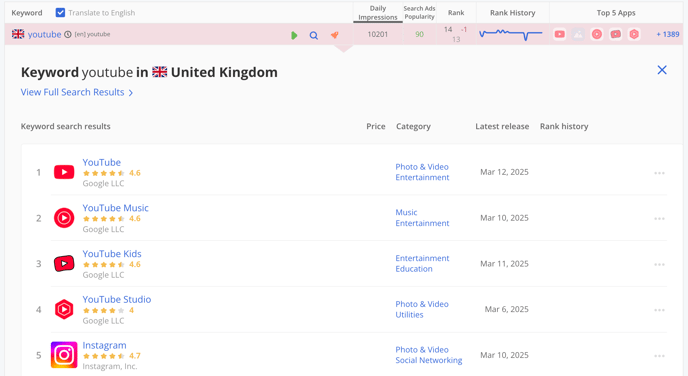Image resolution: width=688 pixels, height=376 pixels.
Task: Click the 4.6 star rating under YouTube Music
Action: click(111, 218)
